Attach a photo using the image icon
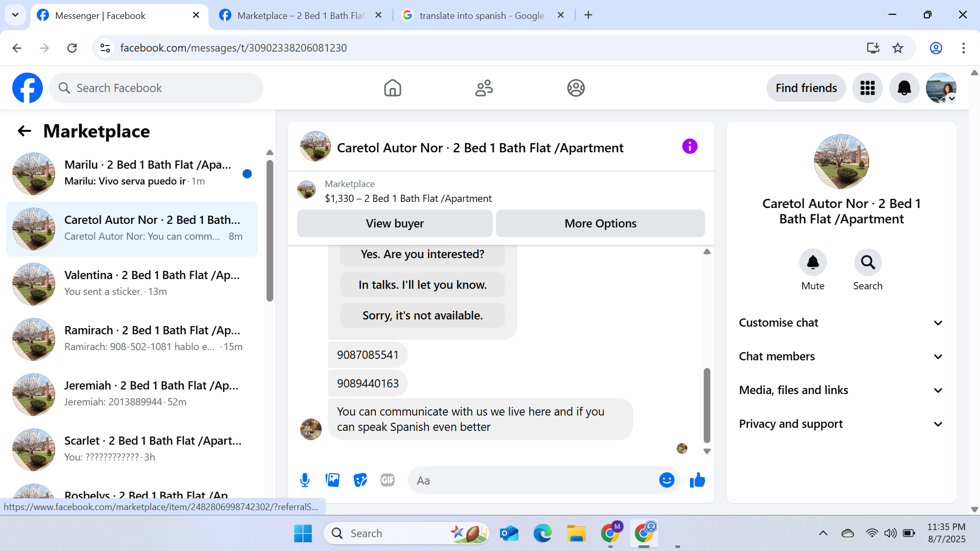This screenshot has width=980, height=551. pos(332,480)
